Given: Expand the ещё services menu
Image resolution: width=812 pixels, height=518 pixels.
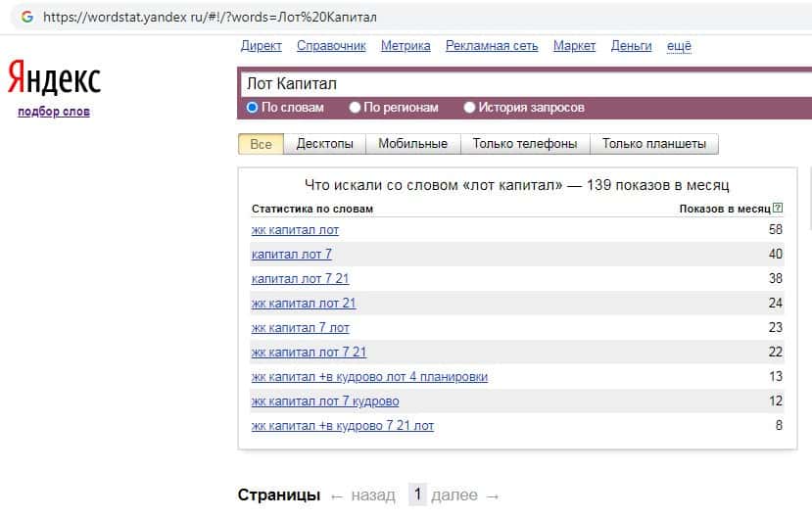Looking at the screenshot, I should (x=679, y=46).
